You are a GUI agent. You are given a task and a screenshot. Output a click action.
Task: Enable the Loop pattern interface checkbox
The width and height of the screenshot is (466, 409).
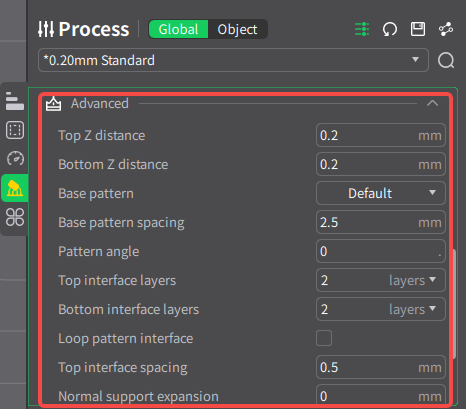pyautogui.click(x=324, y=338)
